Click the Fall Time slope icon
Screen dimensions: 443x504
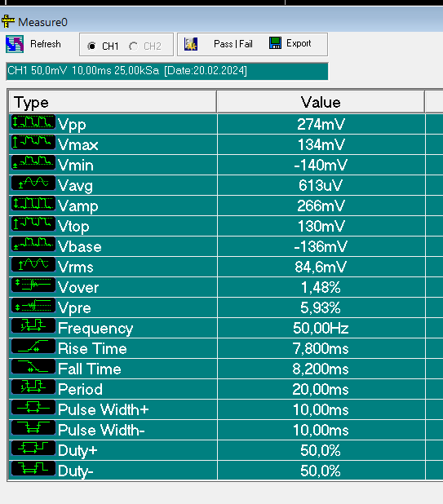pyautogui.click(x=33, y=367)
